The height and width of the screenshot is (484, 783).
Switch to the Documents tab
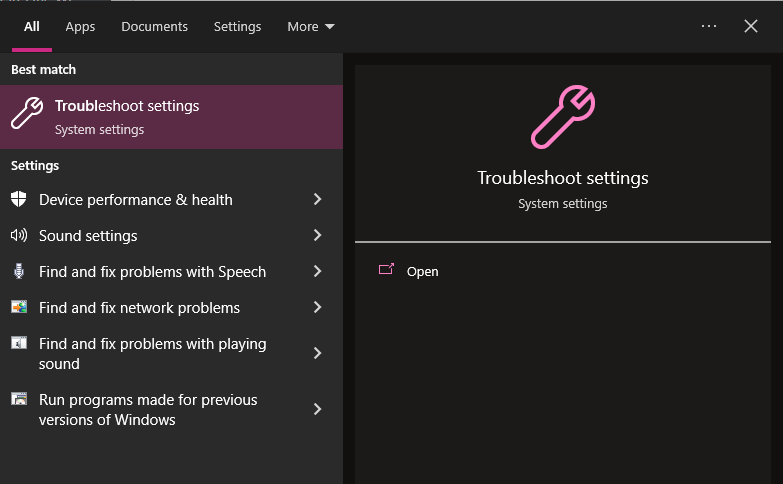point(154,27)
